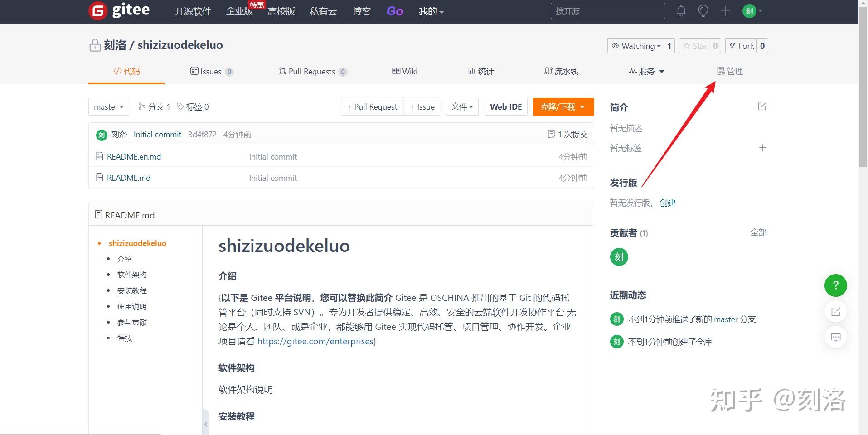Open the notifications bell

[681, 11]
